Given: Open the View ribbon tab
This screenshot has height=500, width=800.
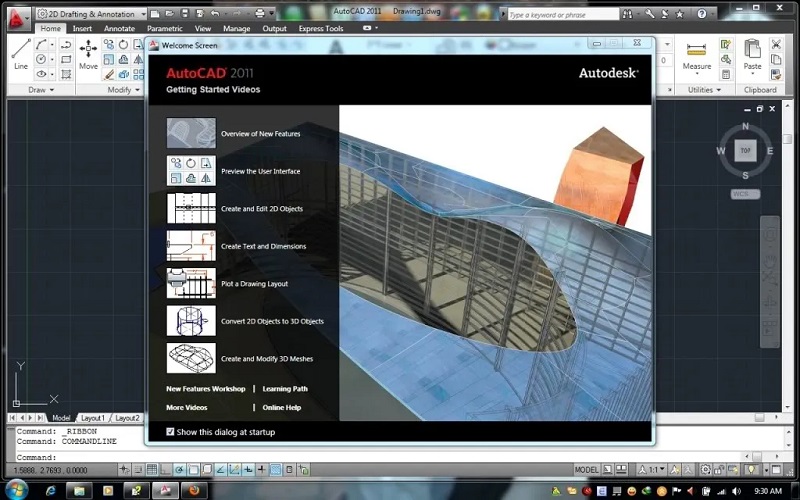Looking at the screenshot, I should 203,29.
